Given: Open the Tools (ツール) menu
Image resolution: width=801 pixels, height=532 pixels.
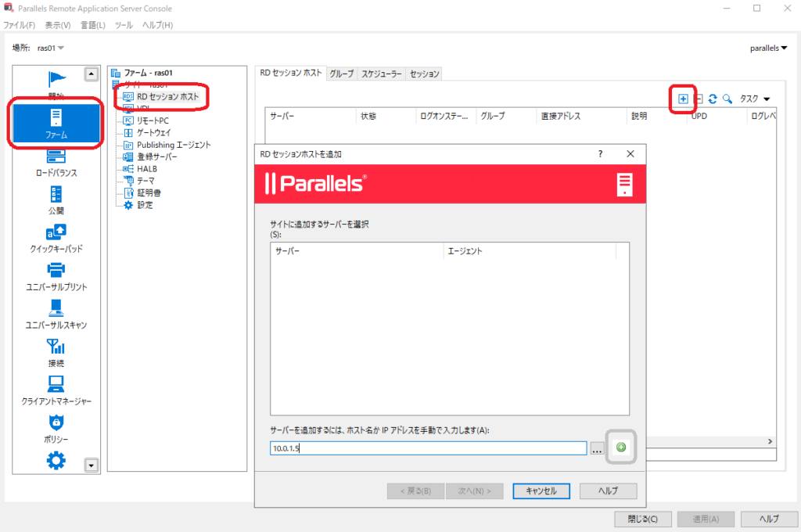Looking at the screenshot, I should pos(124,25).
